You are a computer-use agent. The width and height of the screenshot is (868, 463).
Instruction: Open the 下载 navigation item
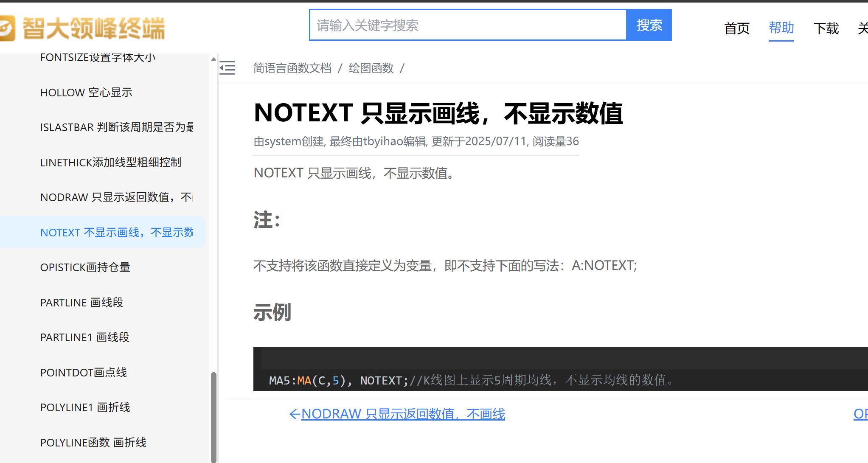(826, 28)
